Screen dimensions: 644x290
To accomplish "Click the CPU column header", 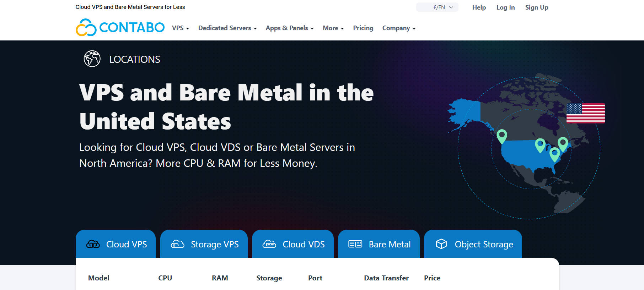I will 165,278.
